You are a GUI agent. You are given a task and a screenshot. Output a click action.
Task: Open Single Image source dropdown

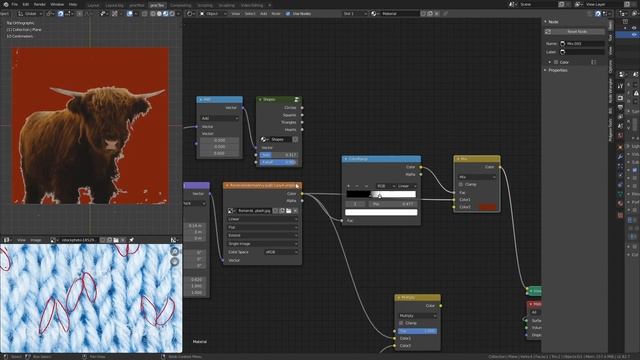262,244
